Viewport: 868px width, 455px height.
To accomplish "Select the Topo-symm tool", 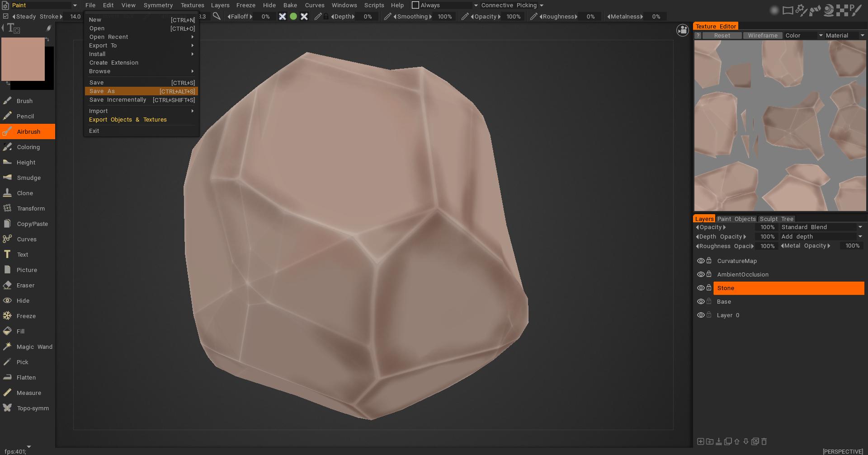I will [x=28, y=408].
